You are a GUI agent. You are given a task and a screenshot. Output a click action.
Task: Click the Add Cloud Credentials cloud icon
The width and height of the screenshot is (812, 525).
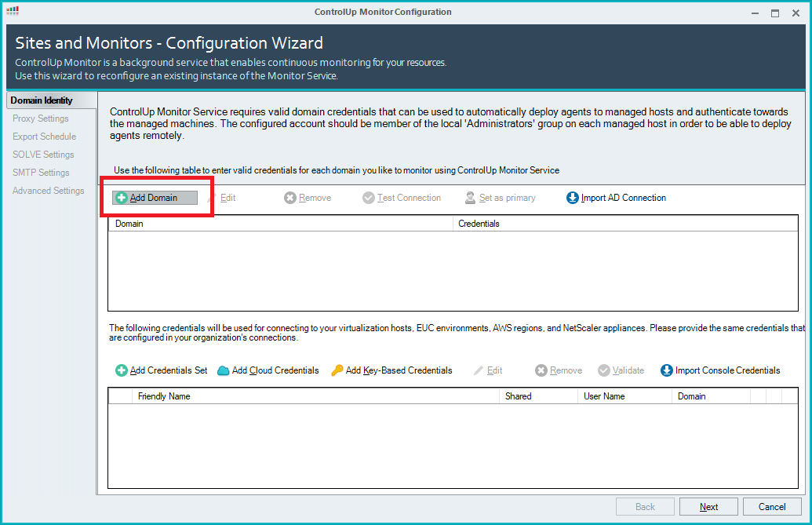(x=224, y=370)
